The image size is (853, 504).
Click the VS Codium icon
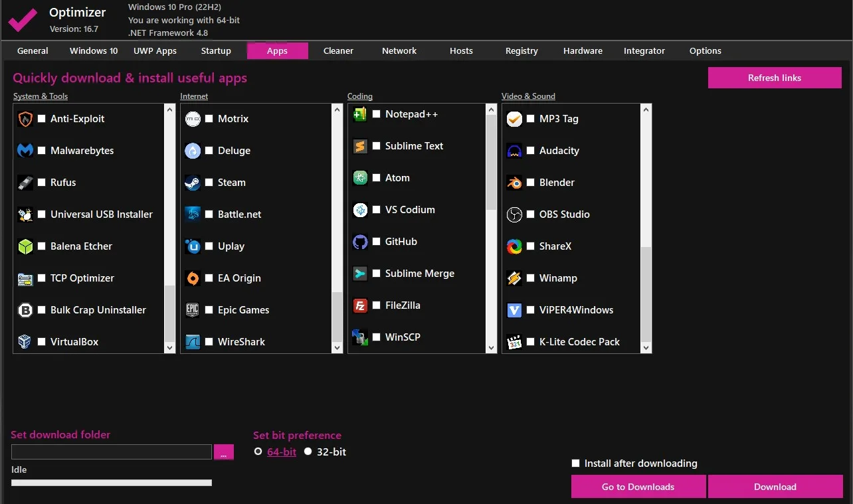pos(360,210)
